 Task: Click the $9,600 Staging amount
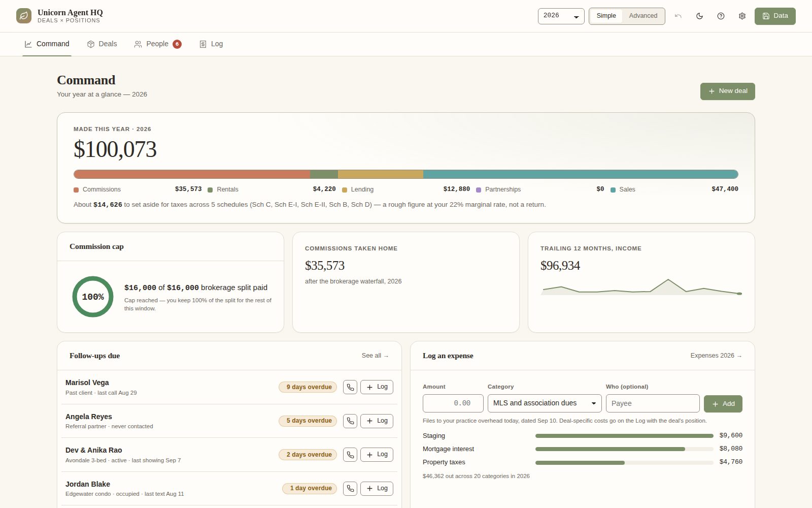(731, 436)
